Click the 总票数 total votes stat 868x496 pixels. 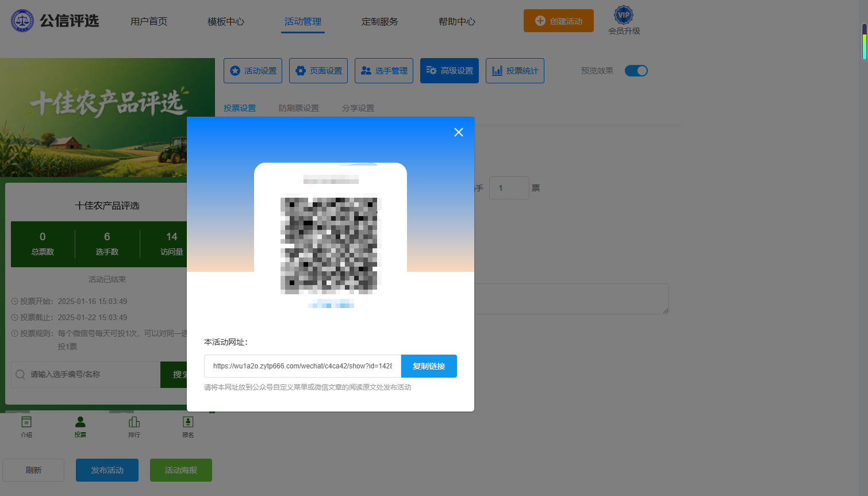[x=43, y=244]
